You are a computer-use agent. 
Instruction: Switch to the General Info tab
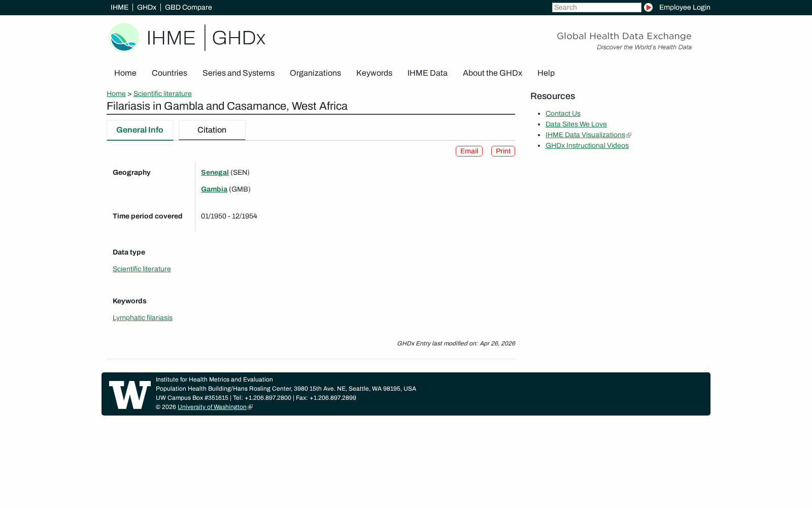point(140,130)
